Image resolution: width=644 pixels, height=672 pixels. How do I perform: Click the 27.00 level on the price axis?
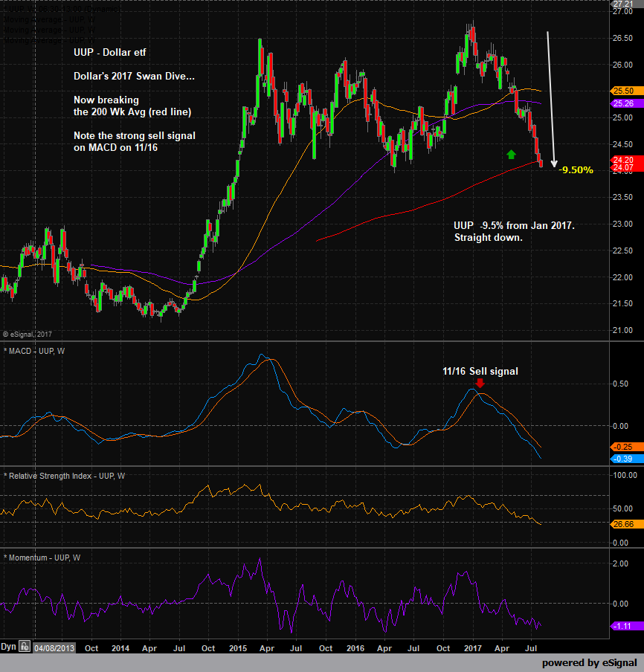point(622,12)
